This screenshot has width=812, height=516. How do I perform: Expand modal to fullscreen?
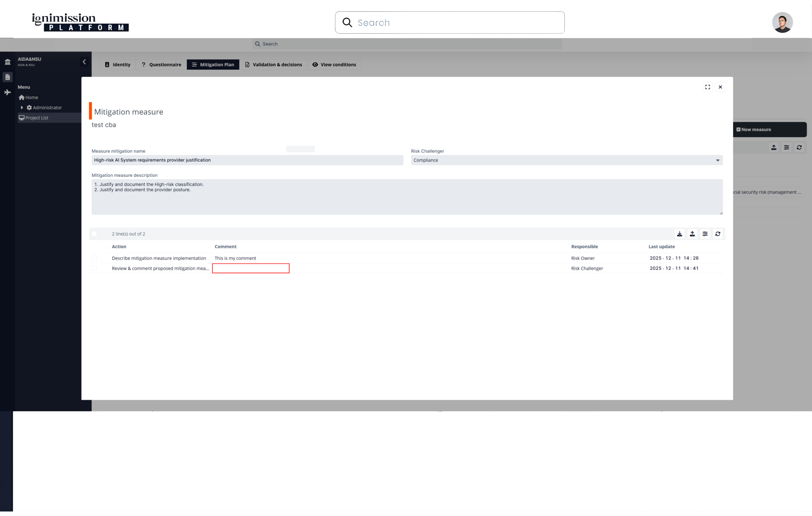[x=708, y=87]
